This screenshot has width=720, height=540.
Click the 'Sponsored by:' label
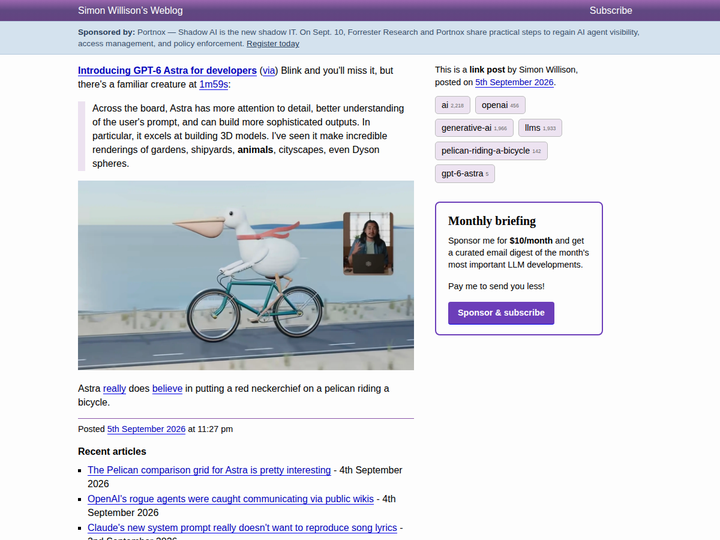[107, 32]
